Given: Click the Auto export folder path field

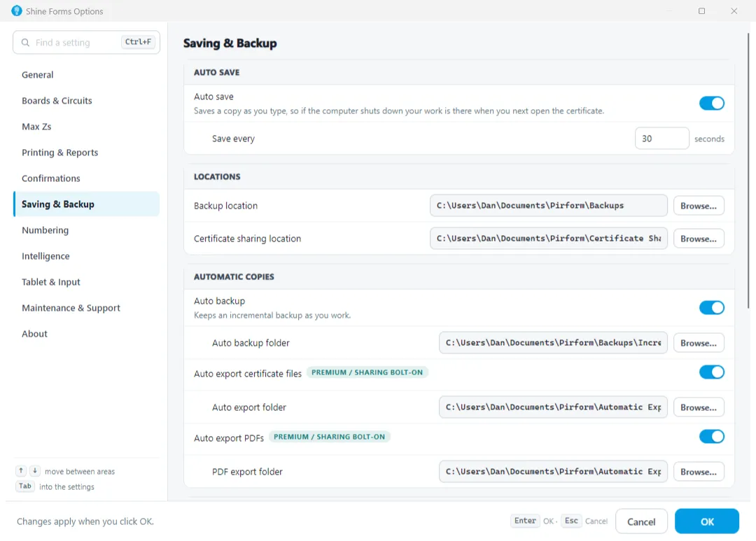Looking at the screenshot, I should [553, 407].
